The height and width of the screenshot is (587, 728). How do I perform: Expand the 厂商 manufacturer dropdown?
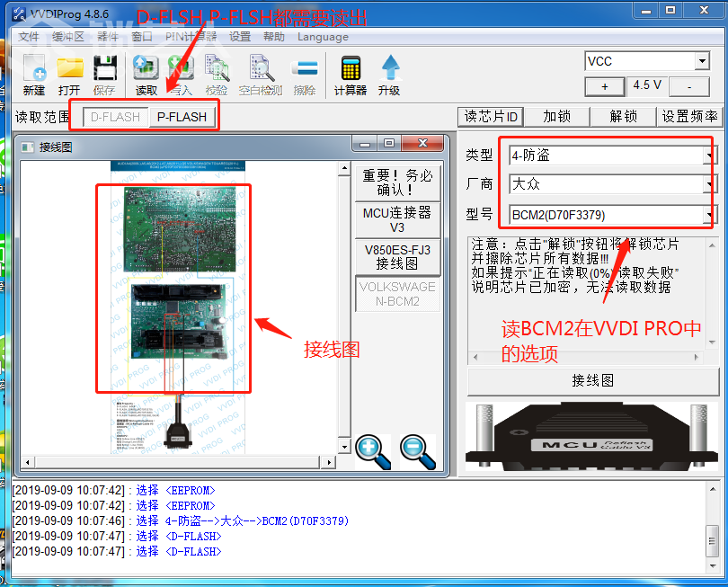[x=709, y=184]
